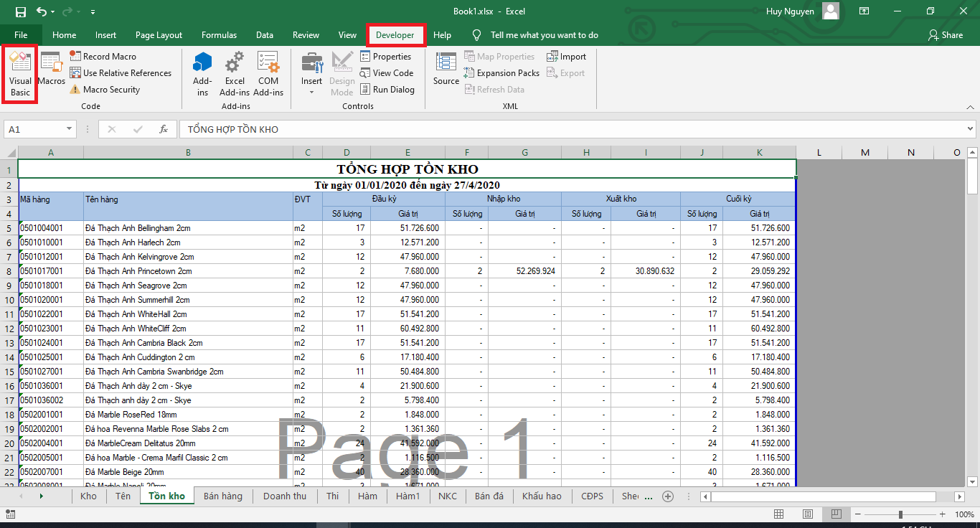The image size is (980, 528).
Task: Open the Formulas ribbon tab
Action: [x=219, y=35]
